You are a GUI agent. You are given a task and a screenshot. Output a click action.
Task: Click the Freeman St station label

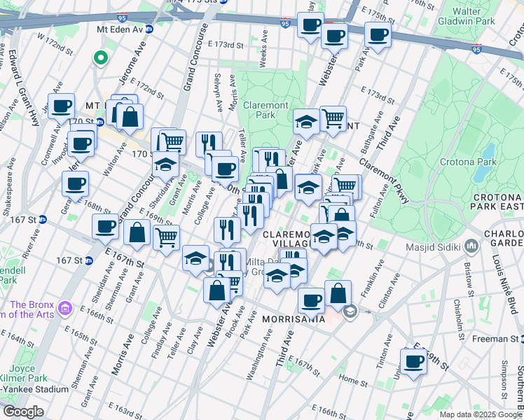coord(495,339)
